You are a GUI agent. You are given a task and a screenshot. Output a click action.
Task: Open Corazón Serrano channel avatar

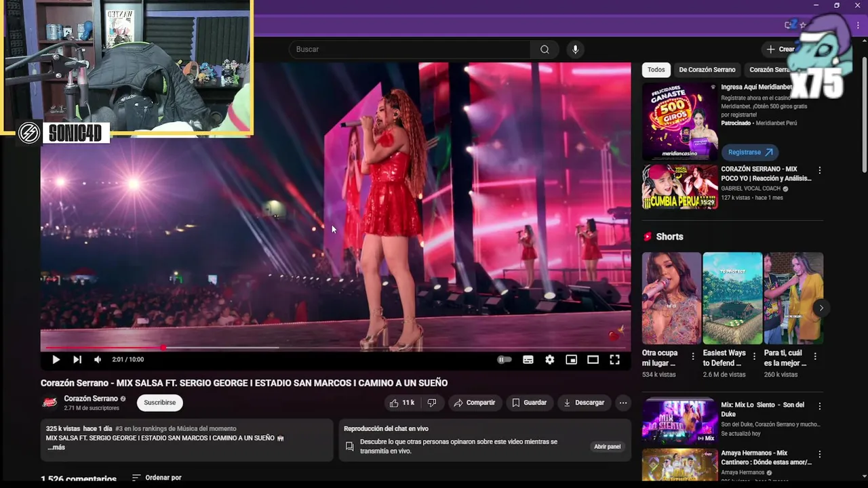(50, 403)
